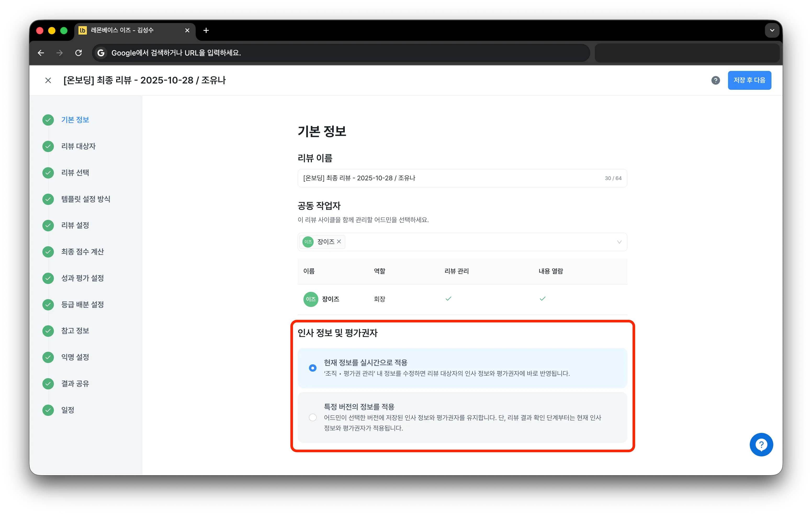Click the 역할 column header
Viewport: 812px width, 514px height.
click(x=379, y=271)
